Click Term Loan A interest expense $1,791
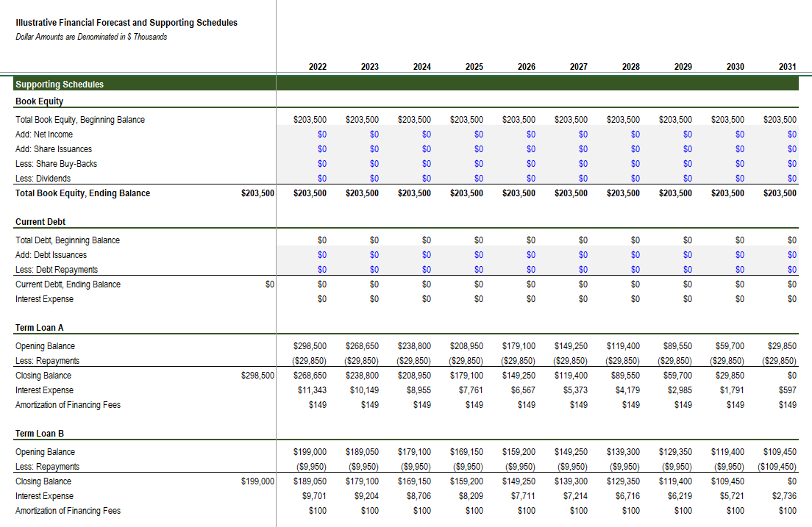Viewport: 812px width, 527px height. click(x=733, y=390)
